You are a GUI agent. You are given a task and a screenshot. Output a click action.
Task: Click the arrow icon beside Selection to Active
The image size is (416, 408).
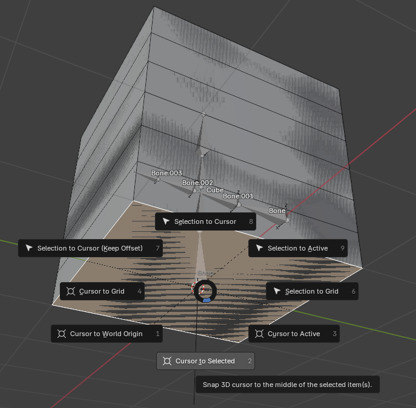click(259, 248)
